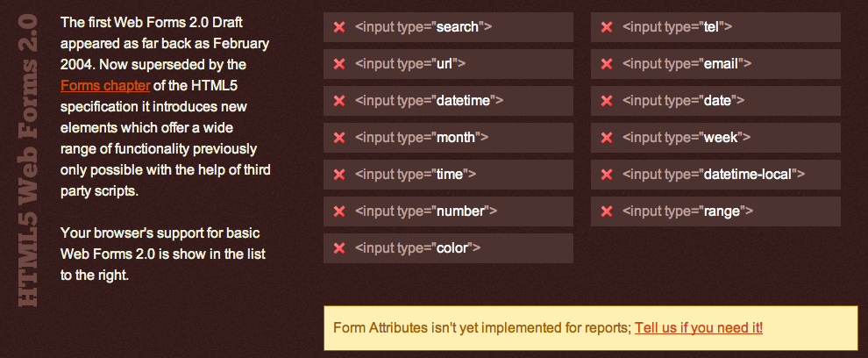Select the input type="time" list item

tap(448, 175)
